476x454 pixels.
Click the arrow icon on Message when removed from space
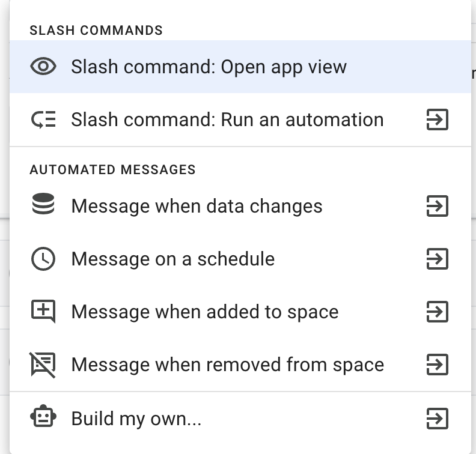pyautogui.click(x=437, y=365)
